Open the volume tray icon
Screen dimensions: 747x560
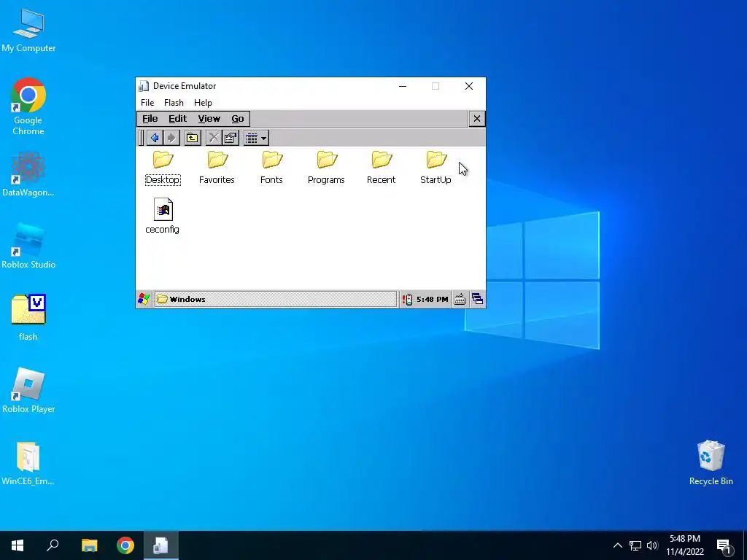(652, 545)
